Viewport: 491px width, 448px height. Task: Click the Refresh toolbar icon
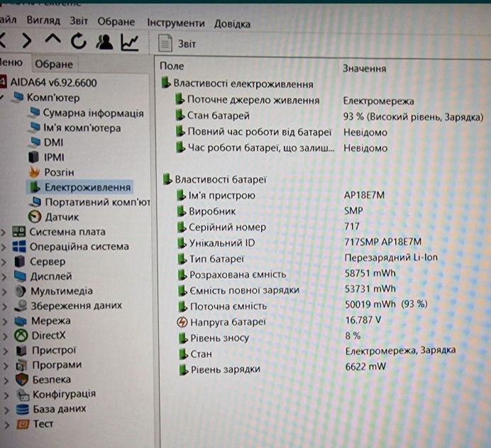78,43
